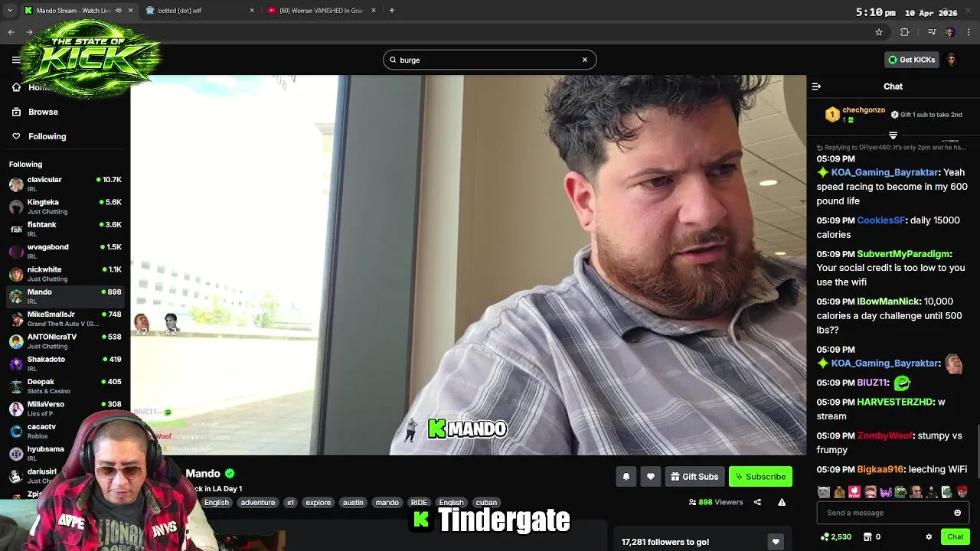Click the green Subscribe button
980x551 pixels.
[x=760, y=477]
